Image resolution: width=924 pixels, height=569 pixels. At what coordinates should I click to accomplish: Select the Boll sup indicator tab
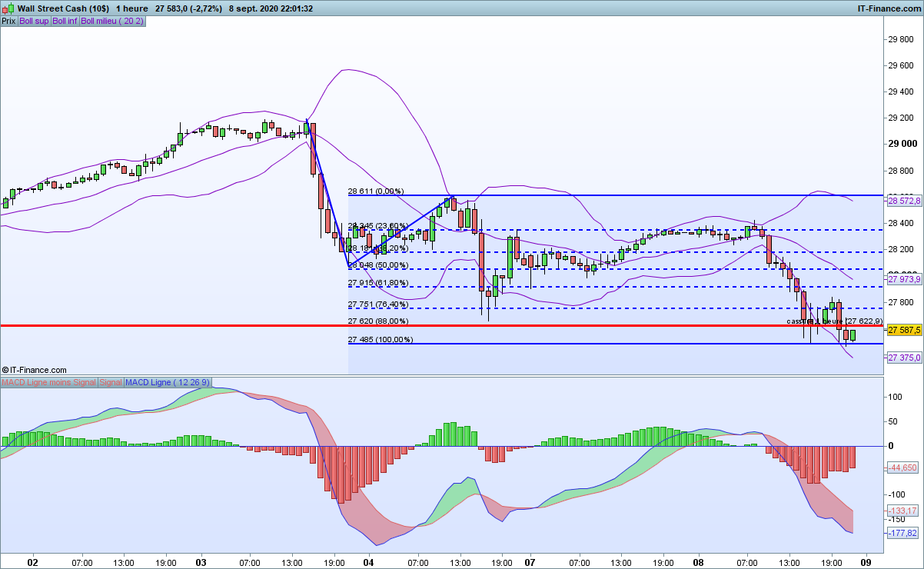pos(34,21)
